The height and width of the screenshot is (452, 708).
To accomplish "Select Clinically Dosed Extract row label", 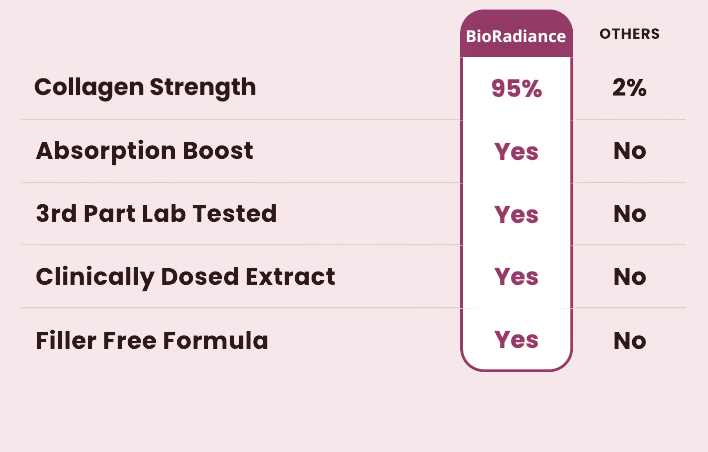I will [185, 277].
